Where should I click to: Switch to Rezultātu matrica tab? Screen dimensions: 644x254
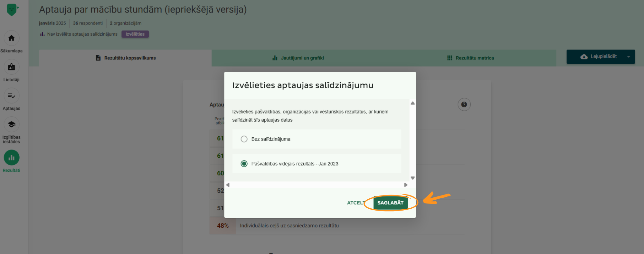click(470, 58)
